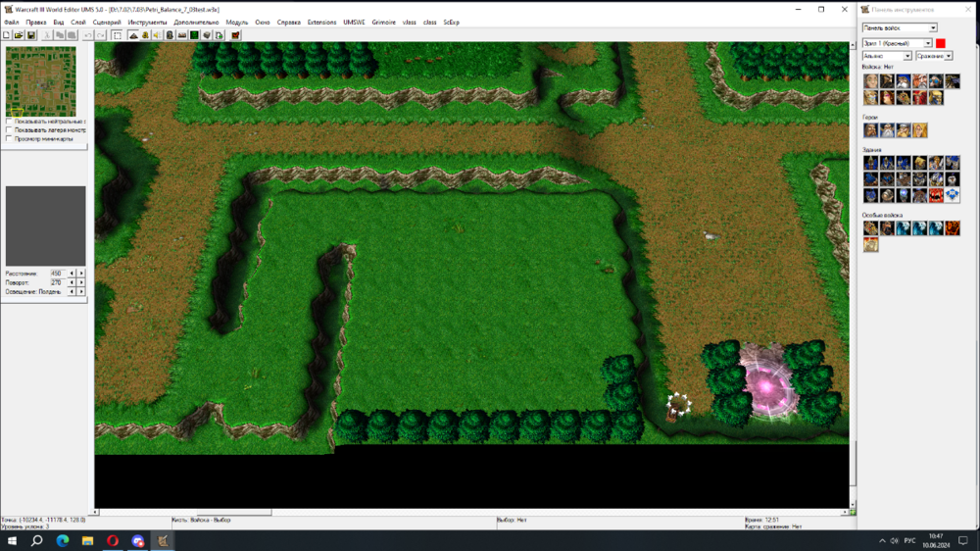Check the Просмотр миникарты option

[9, 138]
